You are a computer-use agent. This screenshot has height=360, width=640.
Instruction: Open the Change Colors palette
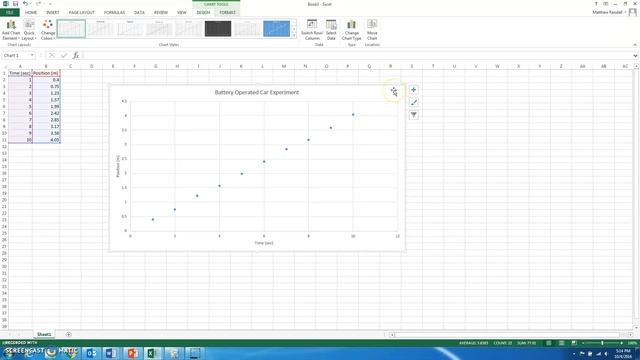[48, 30]
